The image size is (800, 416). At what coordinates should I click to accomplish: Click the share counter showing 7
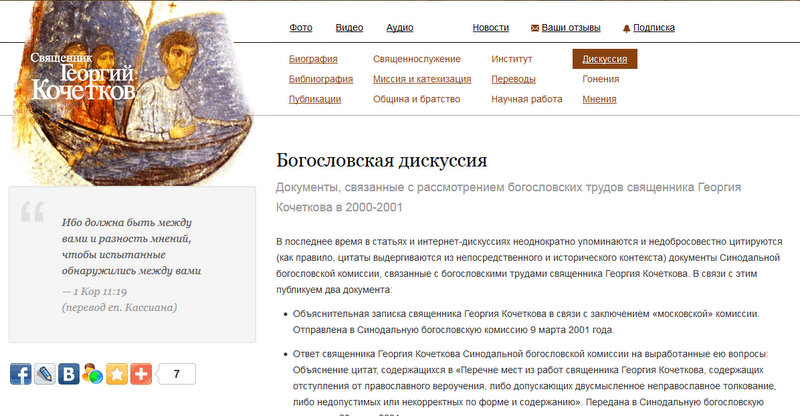[x=176, y=374]
